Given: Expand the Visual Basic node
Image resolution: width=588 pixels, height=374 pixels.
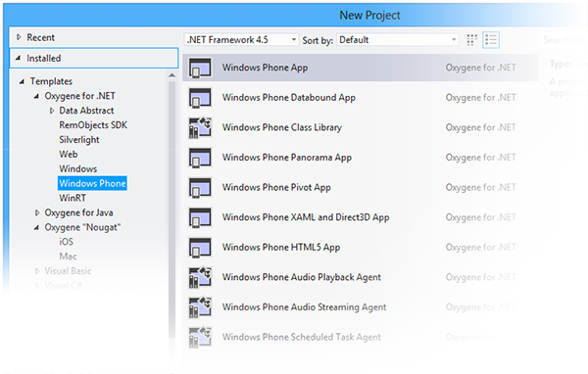Looking at the screenshot, I should [37, 271].
